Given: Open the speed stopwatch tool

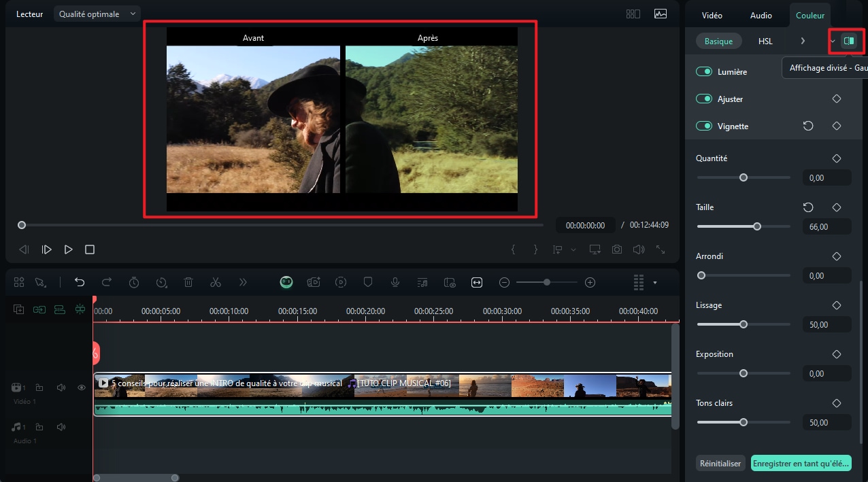Looking at the screenshot, I should coord(134,282).
